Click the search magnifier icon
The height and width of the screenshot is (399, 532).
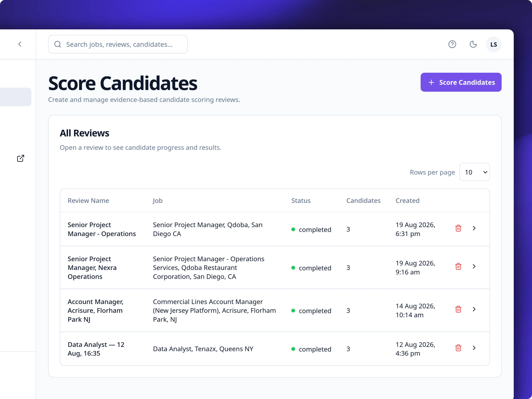(x=58, y=44)
